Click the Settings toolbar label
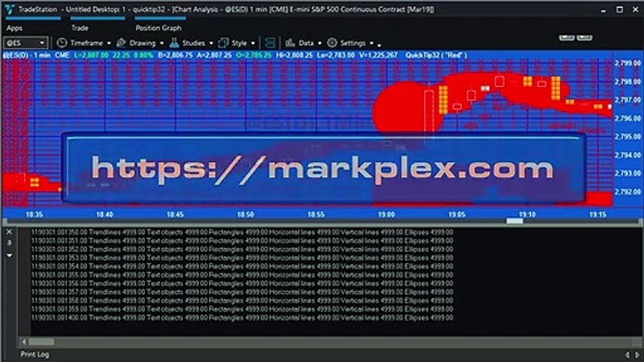 (353, 43)
